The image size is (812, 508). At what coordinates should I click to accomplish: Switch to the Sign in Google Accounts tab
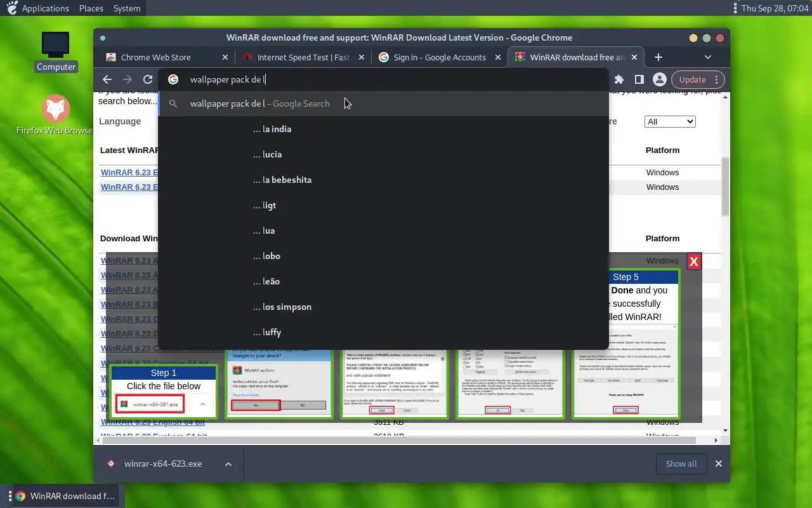point(440,57)
